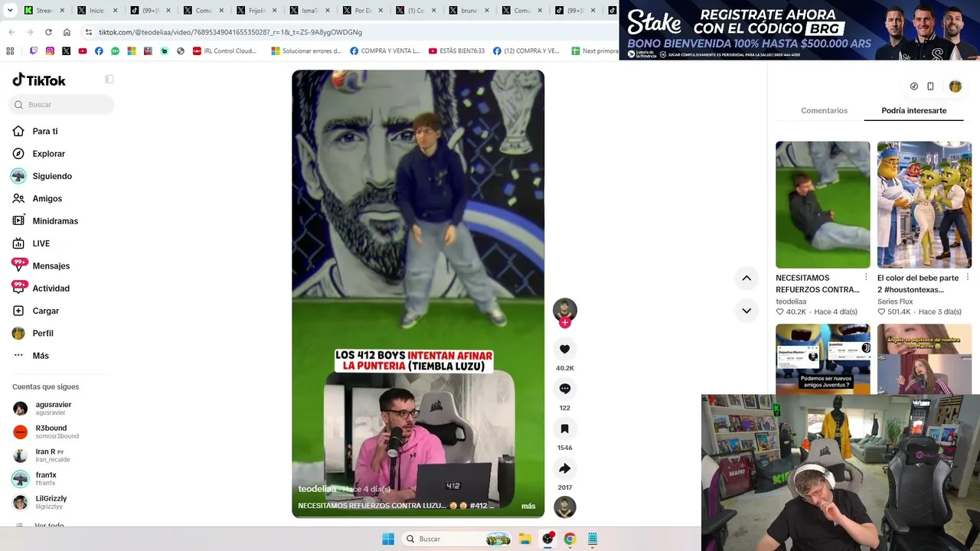The height and width of the screenshot is (551, 980).
Task: Click Cargar to upload a video
Action: [36, 311]
